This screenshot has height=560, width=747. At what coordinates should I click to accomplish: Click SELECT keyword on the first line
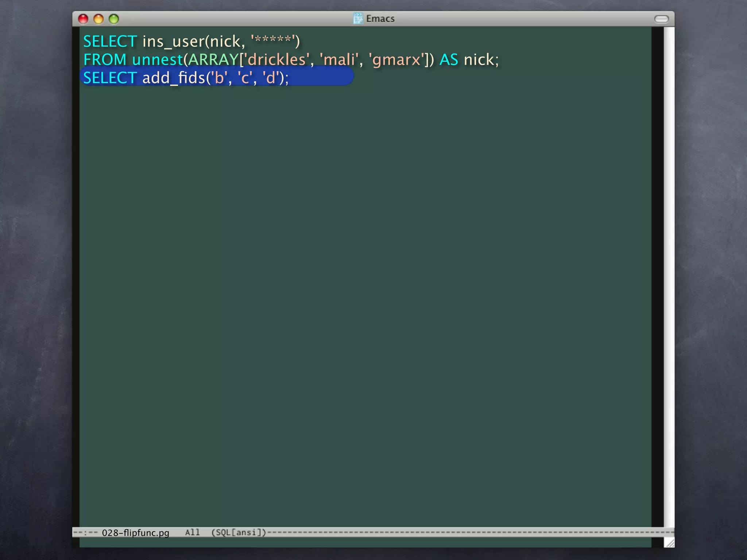point(110,42)
